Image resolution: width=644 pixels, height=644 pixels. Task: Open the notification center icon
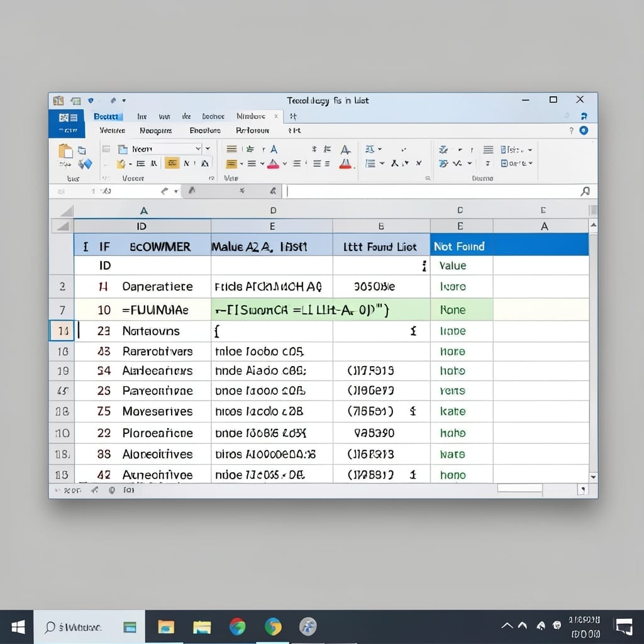click(625, 627)
